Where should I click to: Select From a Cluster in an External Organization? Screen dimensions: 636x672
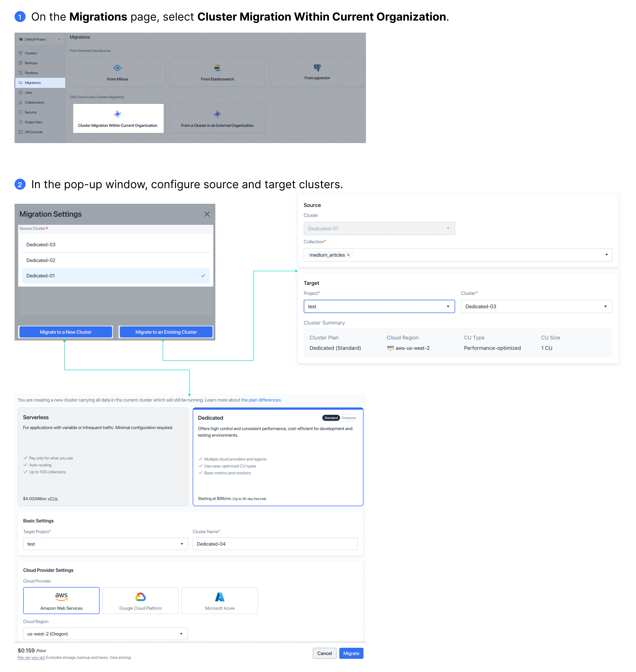(217, 118)
